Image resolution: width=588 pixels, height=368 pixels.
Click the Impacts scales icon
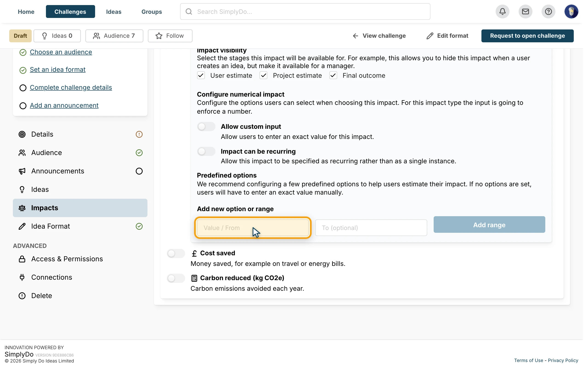(x=22, y=208)
